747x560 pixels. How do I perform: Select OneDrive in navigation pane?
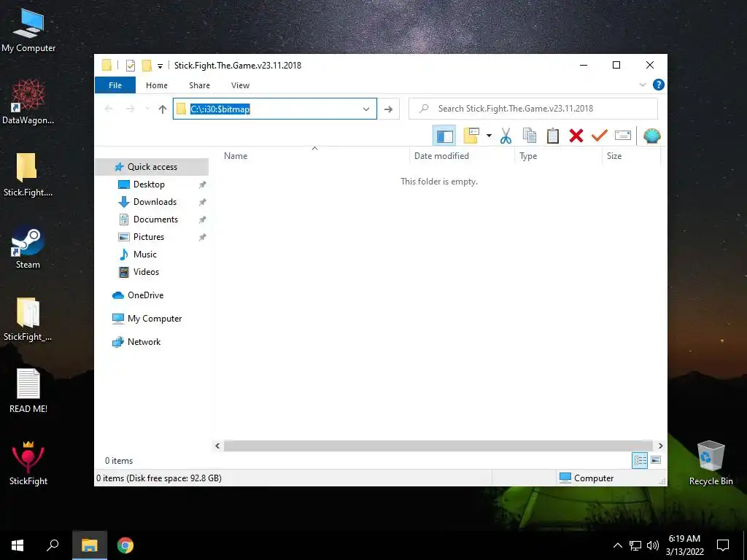[x=145, y=295]
